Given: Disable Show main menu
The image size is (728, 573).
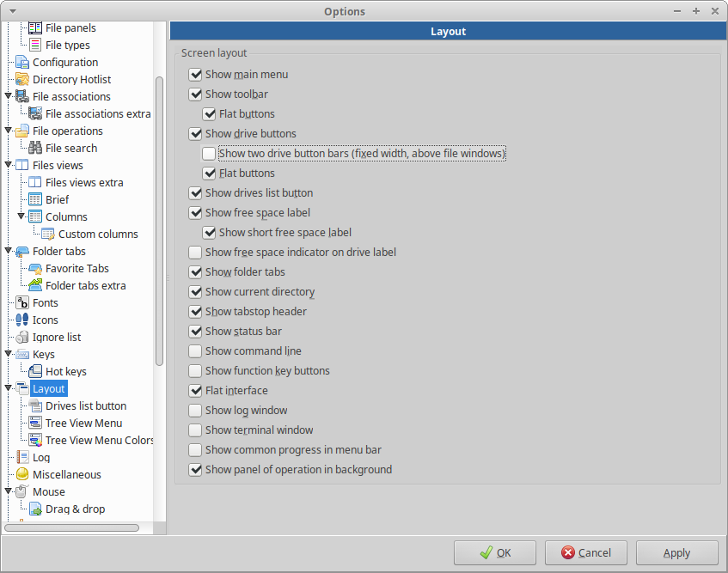Looking at the screenshot, I should pyautogui.click(x=194, y=74).
